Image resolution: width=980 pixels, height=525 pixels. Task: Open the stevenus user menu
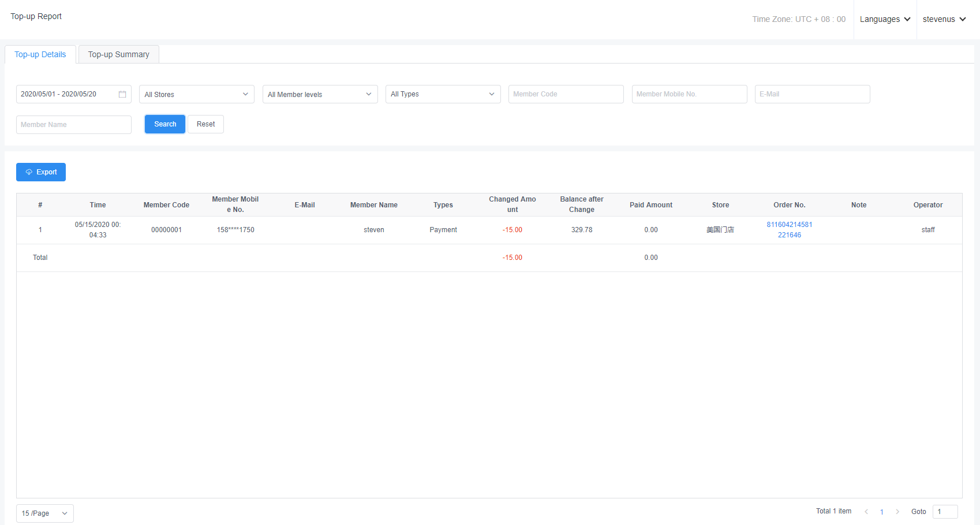(x=944, y=19)
